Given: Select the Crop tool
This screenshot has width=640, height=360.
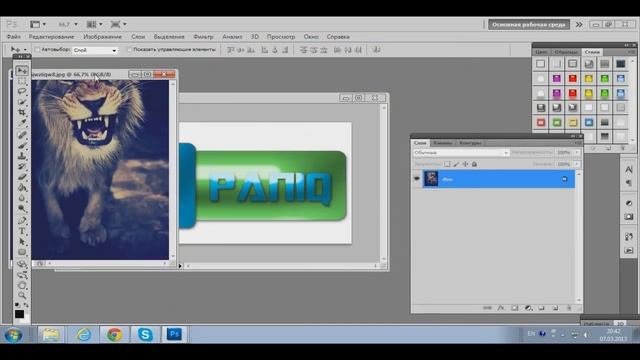Looking at the screenshot, I should (22, 112).
